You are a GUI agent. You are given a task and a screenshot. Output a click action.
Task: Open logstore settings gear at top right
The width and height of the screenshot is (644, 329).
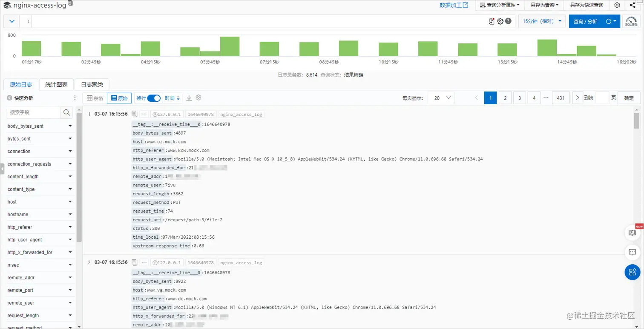pos(617,5)
